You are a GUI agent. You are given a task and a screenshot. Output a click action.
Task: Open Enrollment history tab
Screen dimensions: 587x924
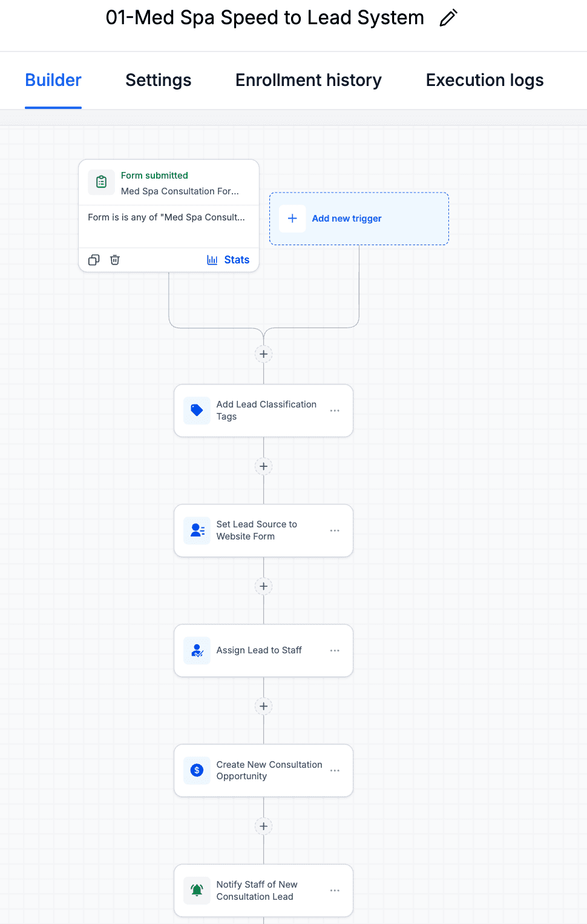pos(309,81)
